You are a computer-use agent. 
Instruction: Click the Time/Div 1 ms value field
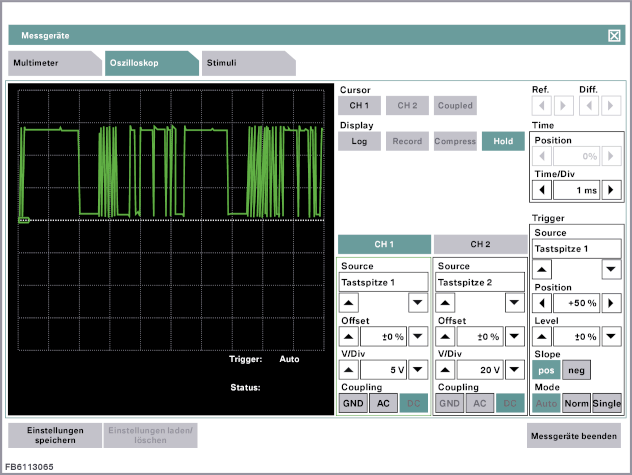tap(576, 190)
